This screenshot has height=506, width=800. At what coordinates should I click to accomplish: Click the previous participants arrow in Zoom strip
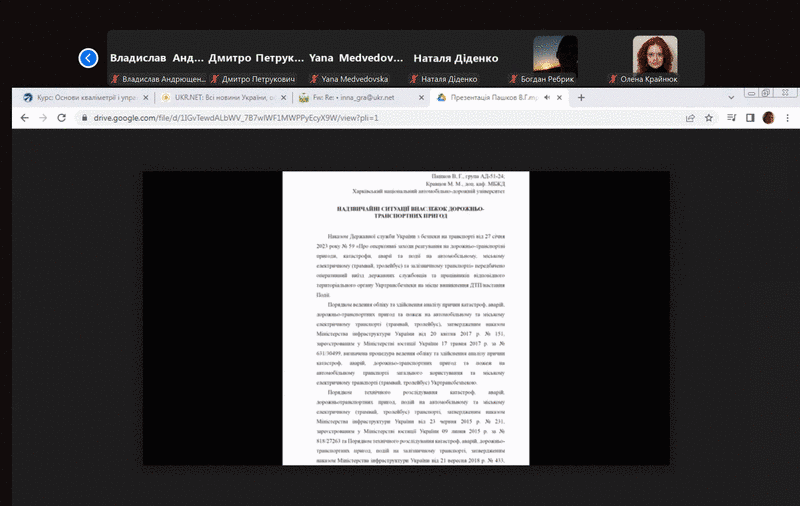[88, 58]
